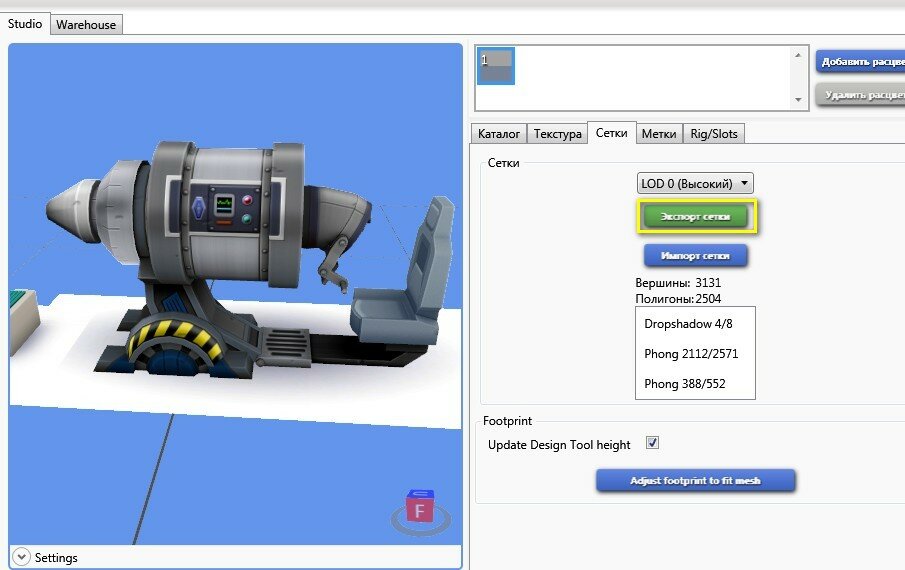Select the Сетки tab
905x570 pixels.
click(611, 133)
